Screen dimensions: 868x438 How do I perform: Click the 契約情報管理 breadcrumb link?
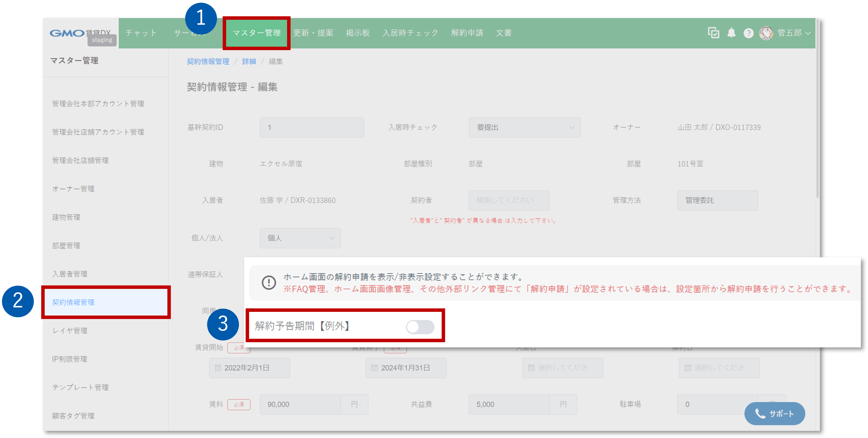coord(208,61)
